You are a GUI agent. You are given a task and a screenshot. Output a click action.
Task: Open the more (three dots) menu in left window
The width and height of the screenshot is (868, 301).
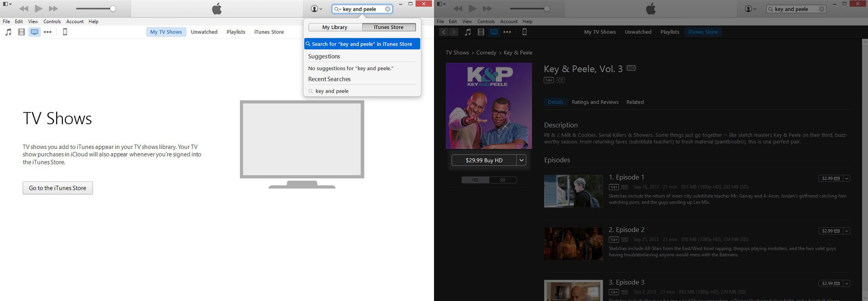point(48,32)
